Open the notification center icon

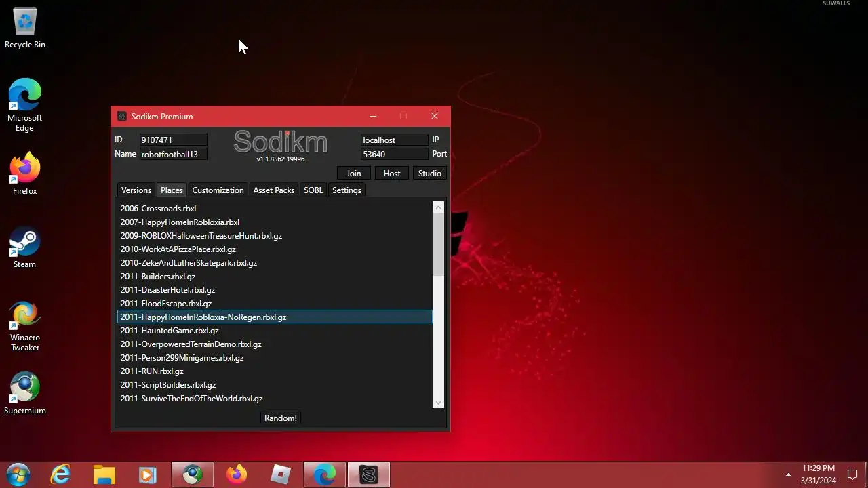(x=852, y=474)
